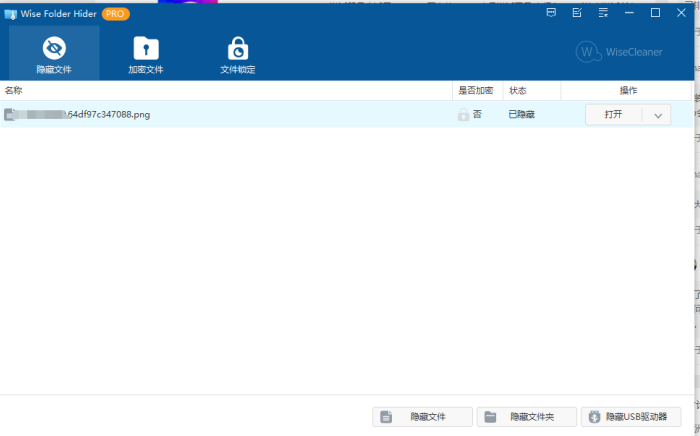Click the 操作 column header

coord(626,91)
